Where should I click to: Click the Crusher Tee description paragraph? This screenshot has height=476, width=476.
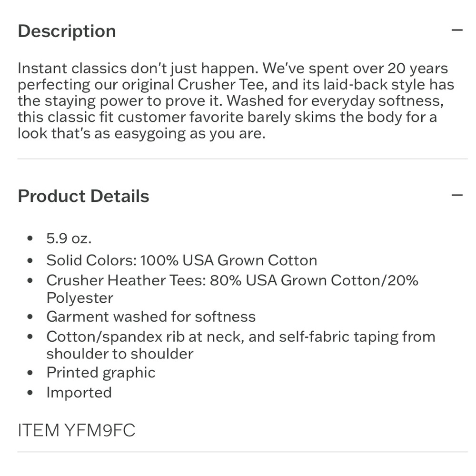(x=236, y=101)
